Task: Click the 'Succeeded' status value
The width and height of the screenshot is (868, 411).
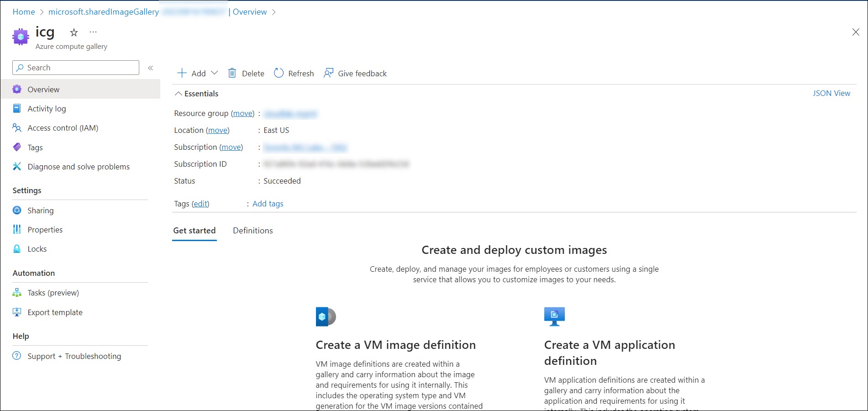Action: 282,181
